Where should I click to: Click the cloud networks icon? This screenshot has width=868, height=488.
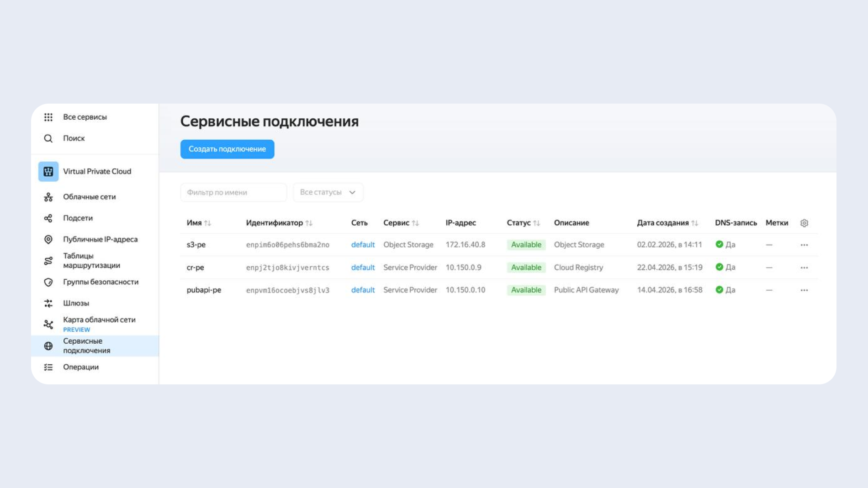[48, 197]
